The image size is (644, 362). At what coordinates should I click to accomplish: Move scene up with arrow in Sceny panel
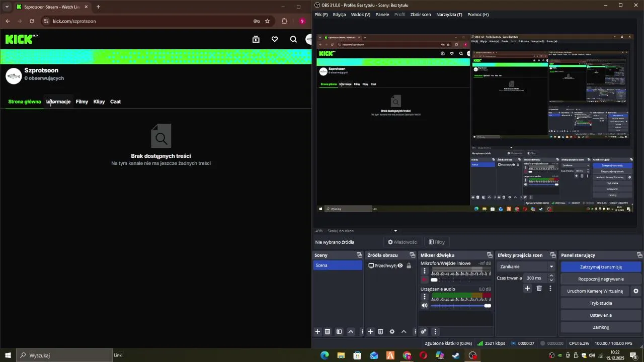point(351,332)
